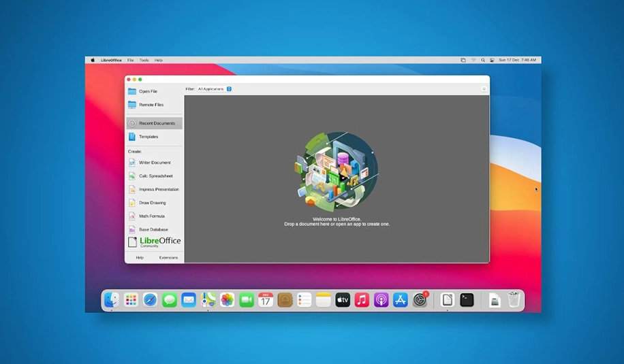Open Calendar from the Dock
Viewport: 624px width, 364px height.
coord(266,300)
